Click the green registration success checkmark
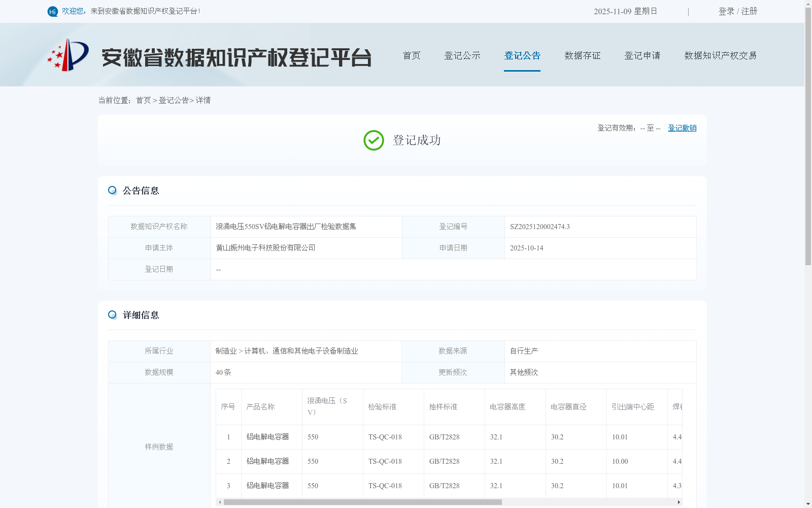The image size is (812, 508). pyautogui.click(x=374, y=140)
